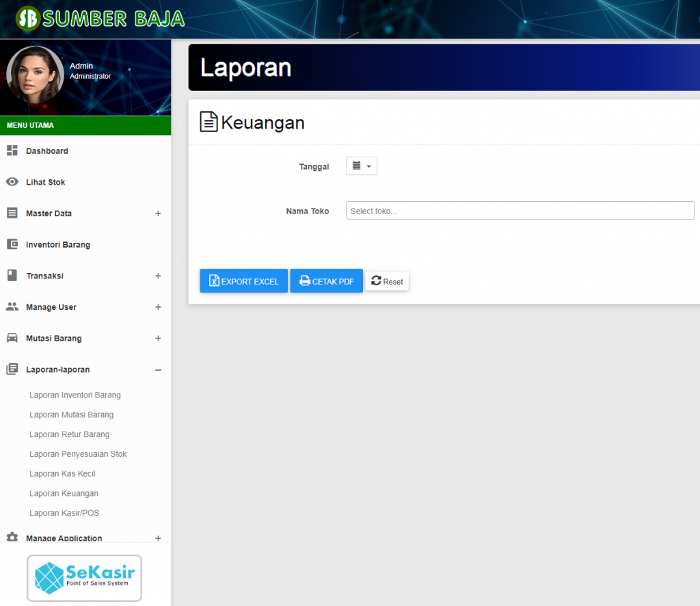Screen dimensions: 700x606
Task: Click the refresh icon on Reset
Action: tap(377, 280)
